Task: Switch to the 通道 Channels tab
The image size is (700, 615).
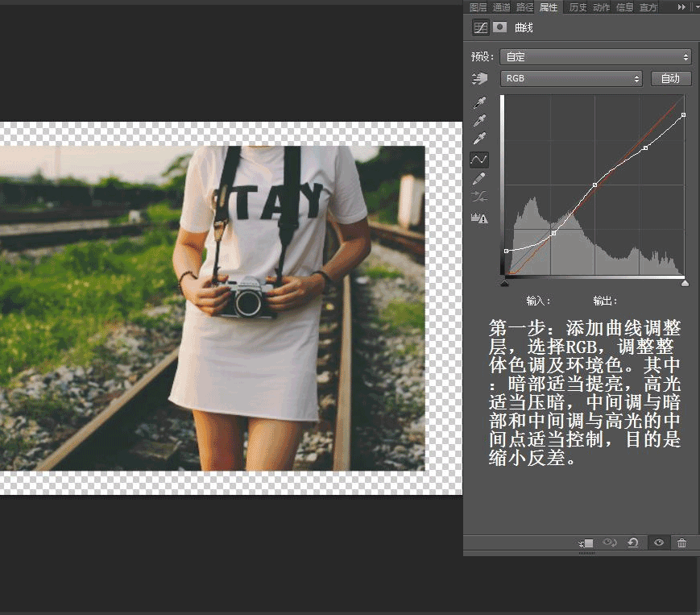Action: pos(500,6)
